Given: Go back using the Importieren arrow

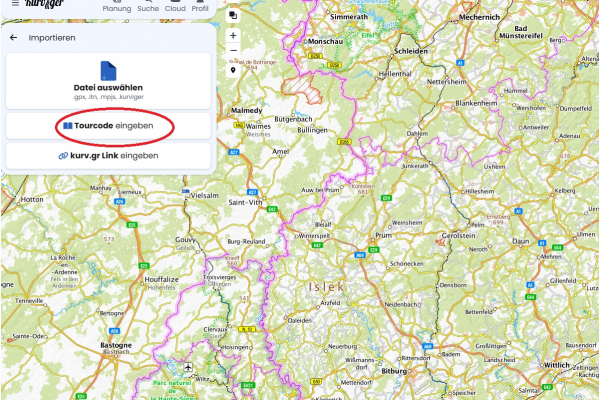Looking at the screenshot, I should 14,37.
